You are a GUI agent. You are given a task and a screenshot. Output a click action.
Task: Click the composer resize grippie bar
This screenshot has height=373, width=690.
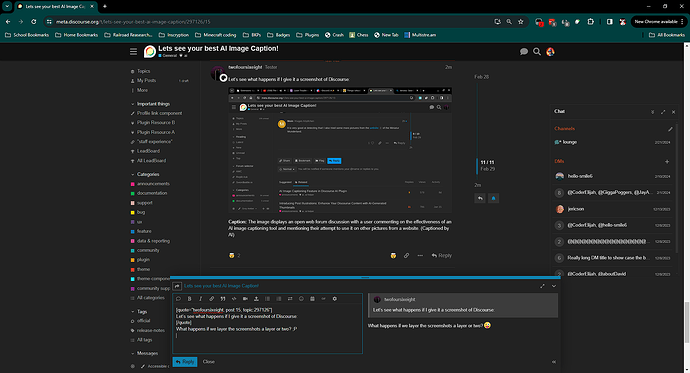365,278
